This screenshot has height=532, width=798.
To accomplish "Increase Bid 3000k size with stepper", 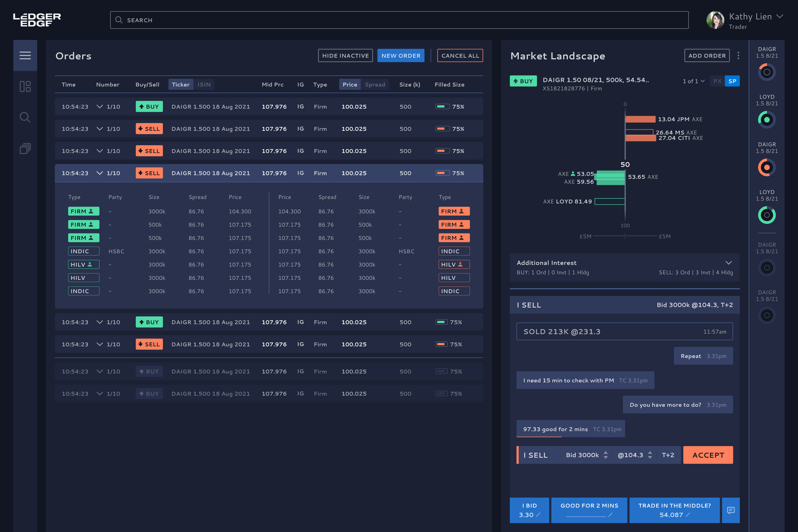I will pos(606,452).
